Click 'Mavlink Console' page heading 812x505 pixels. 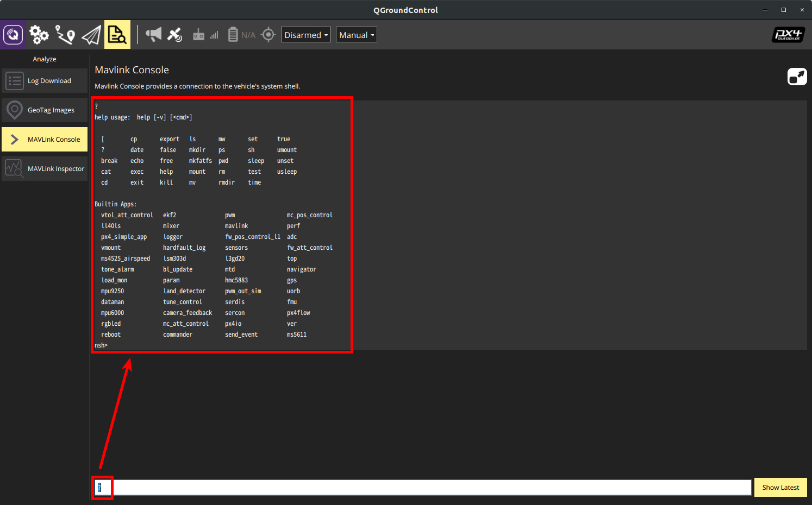(x=132, y=70)
